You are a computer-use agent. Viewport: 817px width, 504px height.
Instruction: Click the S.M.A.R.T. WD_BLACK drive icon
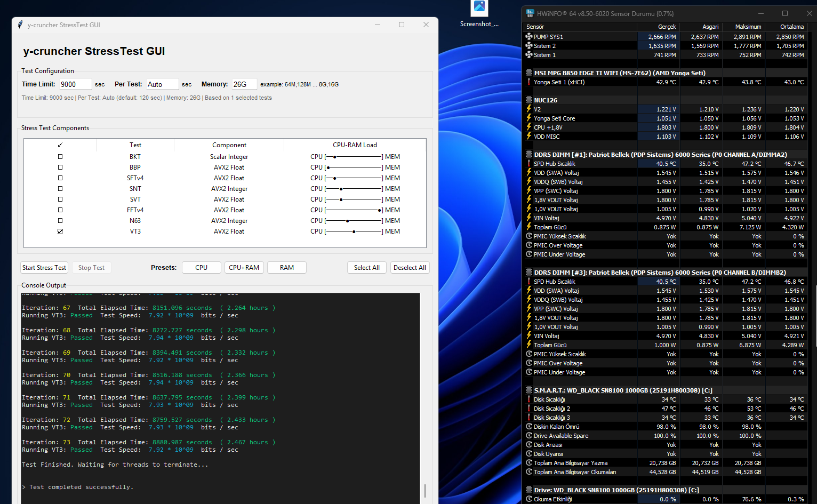tap(529, 390)
